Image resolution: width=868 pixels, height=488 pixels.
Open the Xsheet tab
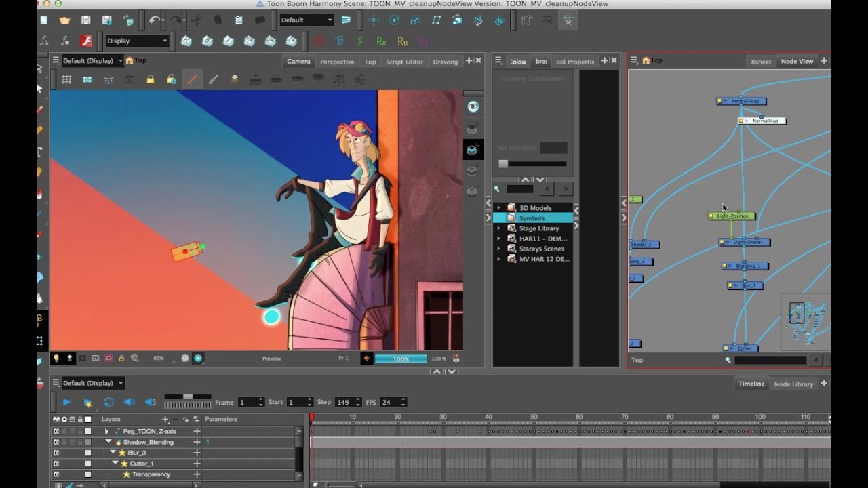pos(760,62)
